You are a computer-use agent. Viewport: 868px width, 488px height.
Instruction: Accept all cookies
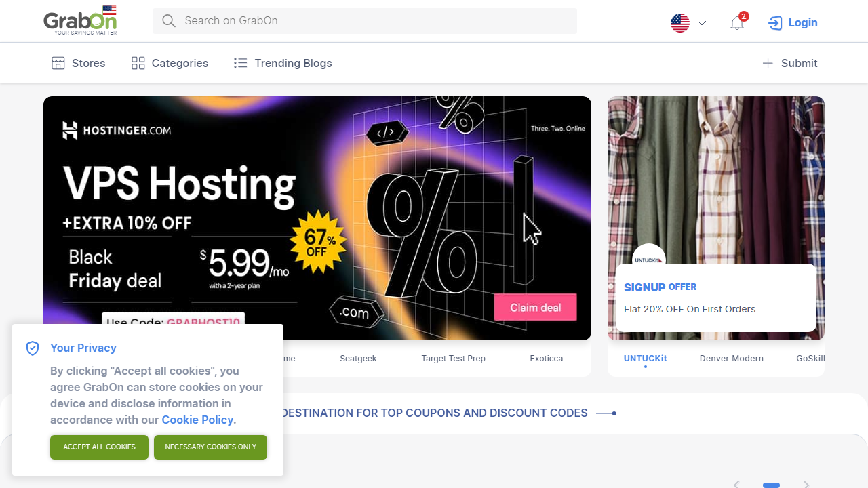click(x=99, y=447)
